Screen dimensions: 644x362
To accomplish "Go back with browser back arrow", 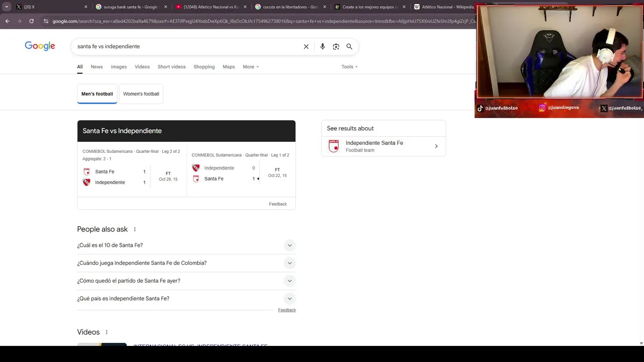I will click(x=7, y=21).
